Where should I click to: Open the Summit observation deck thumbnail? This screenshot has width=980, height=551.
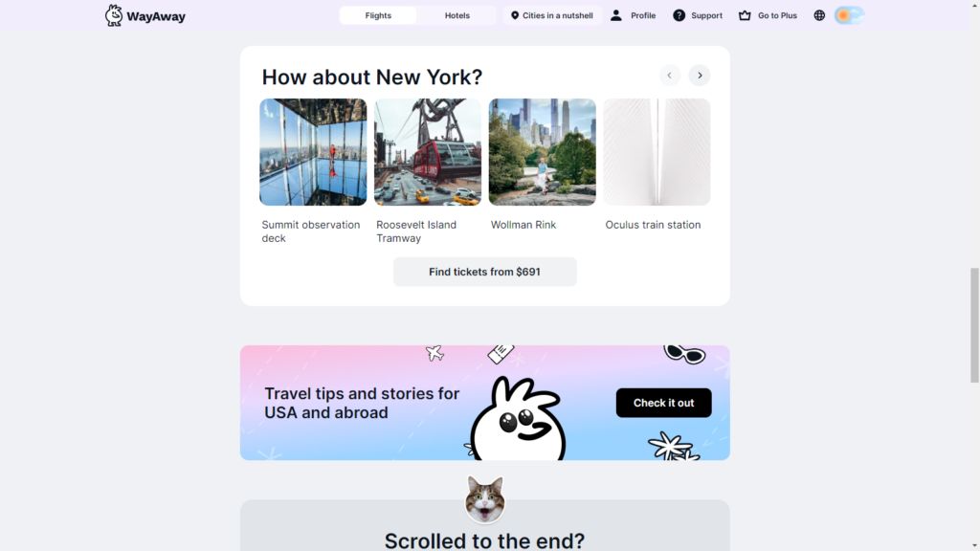click(x=313, y=152)
